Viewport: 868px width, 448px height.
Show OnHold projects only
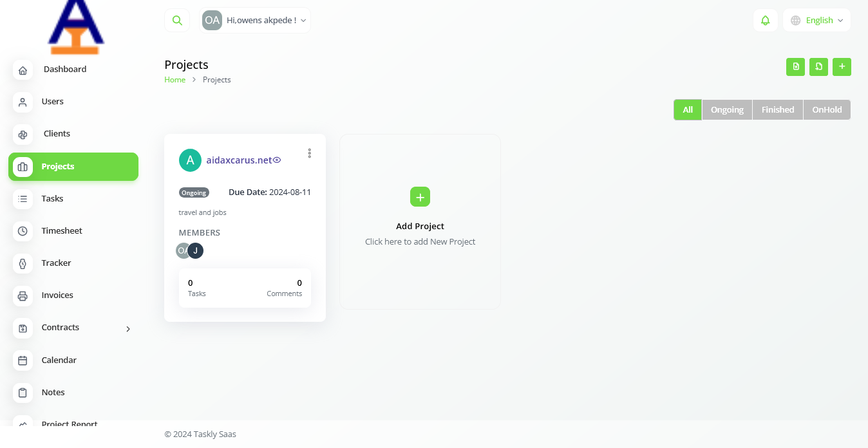pos(827,110)
